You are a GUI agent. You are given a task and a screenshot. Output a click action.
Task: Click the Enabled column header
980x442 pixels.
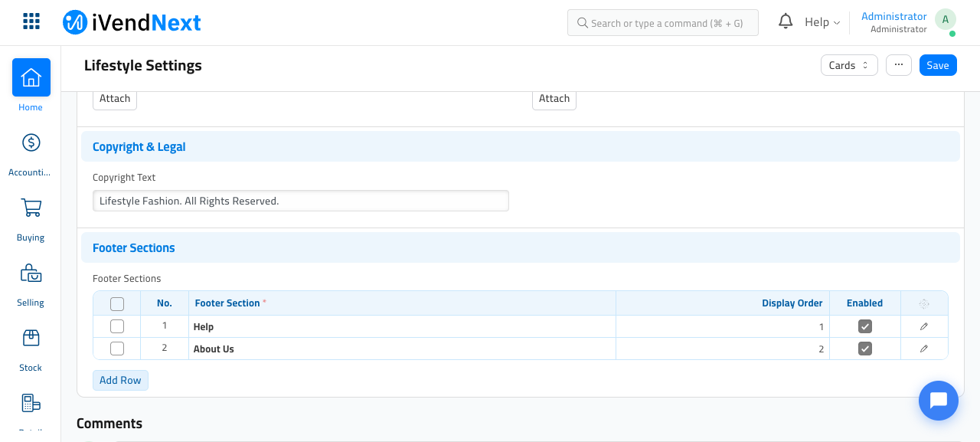click(865, 303)
